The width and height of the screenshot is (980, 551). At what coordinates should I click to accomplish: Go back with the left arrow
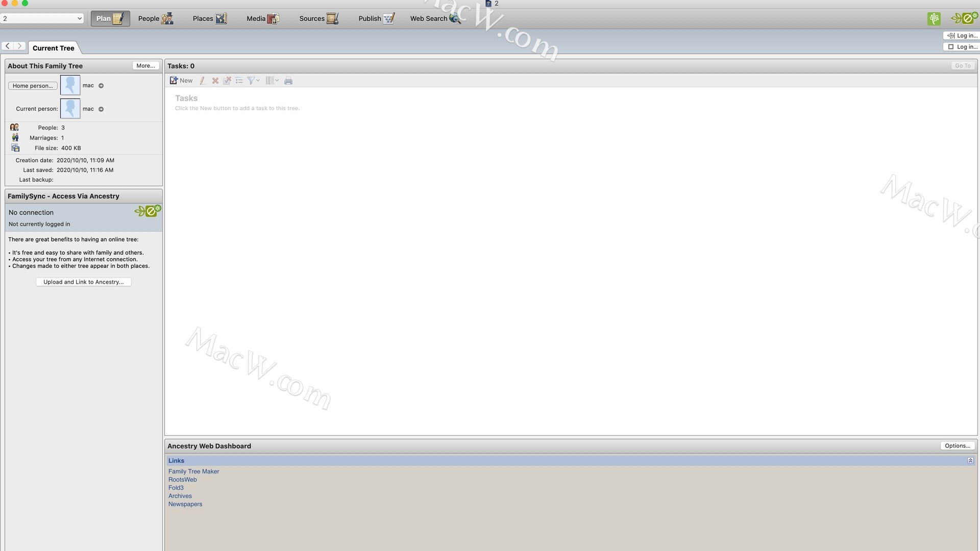pos(8,46)
